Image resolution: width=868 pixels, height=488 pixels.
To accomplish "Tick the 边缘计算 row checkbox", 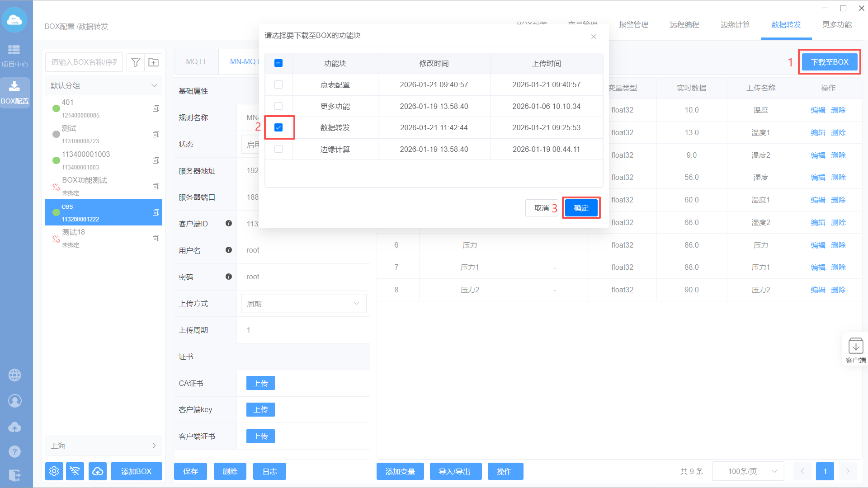I will [278, 149].
